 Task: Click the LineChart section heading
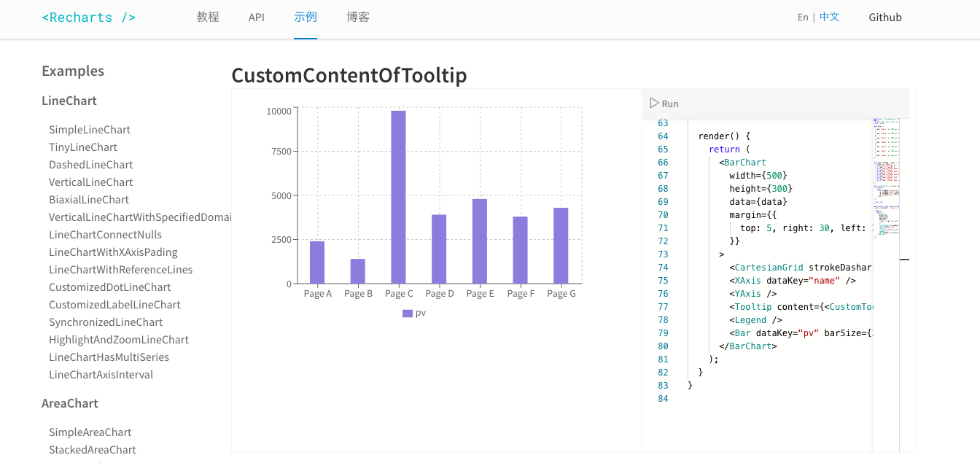[69, 101]
